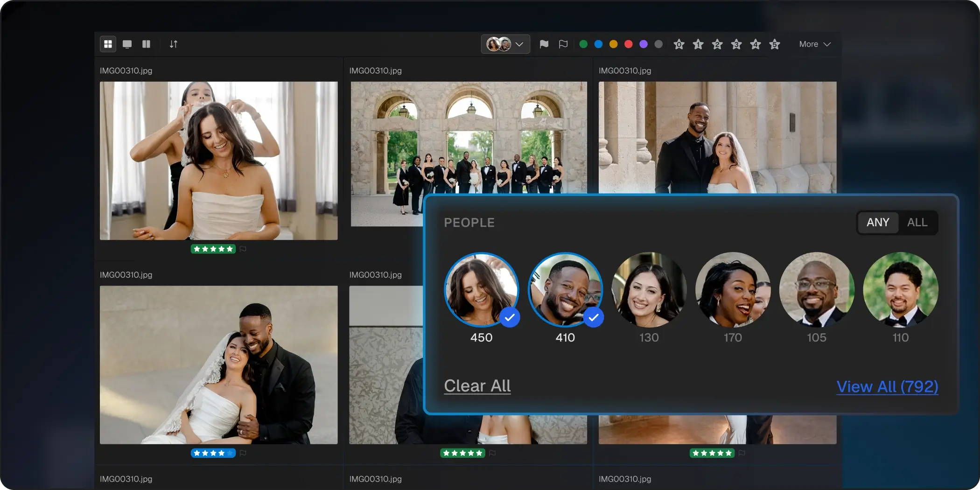The width and height of the screenshot is (980, 490).
Task: Filter by 5-star rating
Action: (x=775, y=44)
